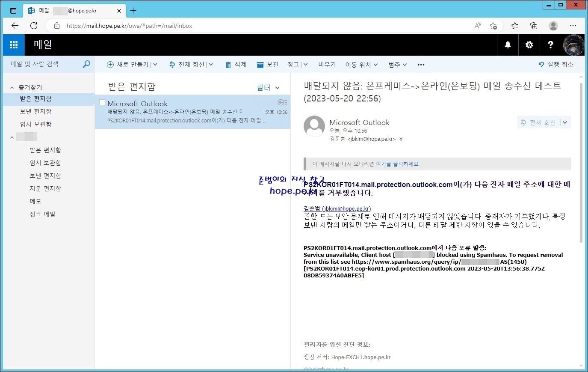This screenshot has height=372, width=588.
Task: Click the 여기를 클릭하세요 resend link
Action: [x=398, y=164]
